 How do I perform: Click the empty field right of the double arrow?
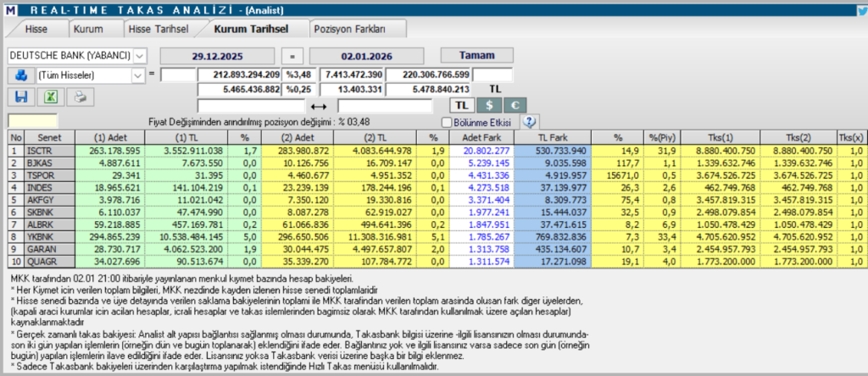coord(385,106)
